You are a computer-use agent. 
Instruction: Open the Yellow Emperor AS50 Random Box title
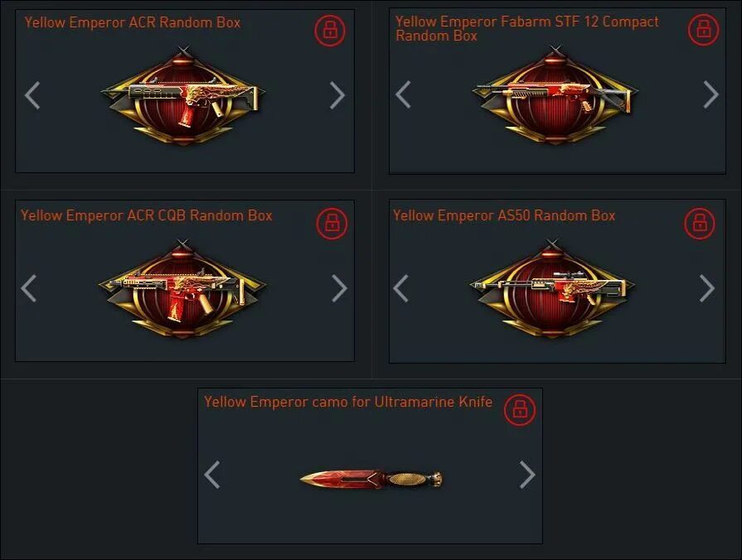coord(504,215)
